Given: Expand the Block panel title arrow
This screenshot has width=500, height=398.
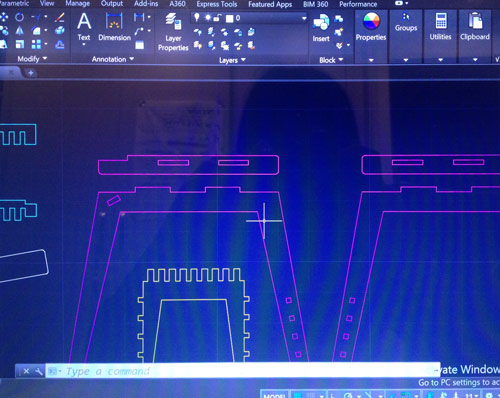Looking at the screenshot, I should pos(341,60).
